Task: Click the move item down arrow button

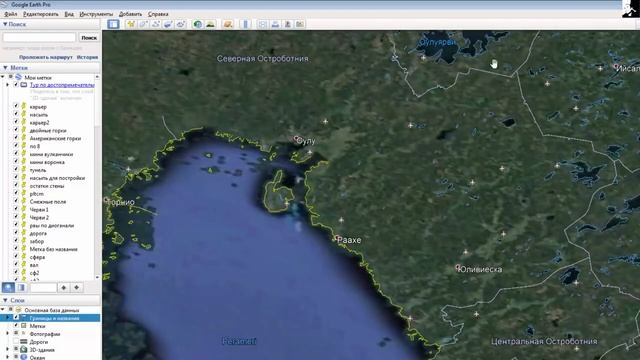Action: pyautogui.click(x=76, y=287)
